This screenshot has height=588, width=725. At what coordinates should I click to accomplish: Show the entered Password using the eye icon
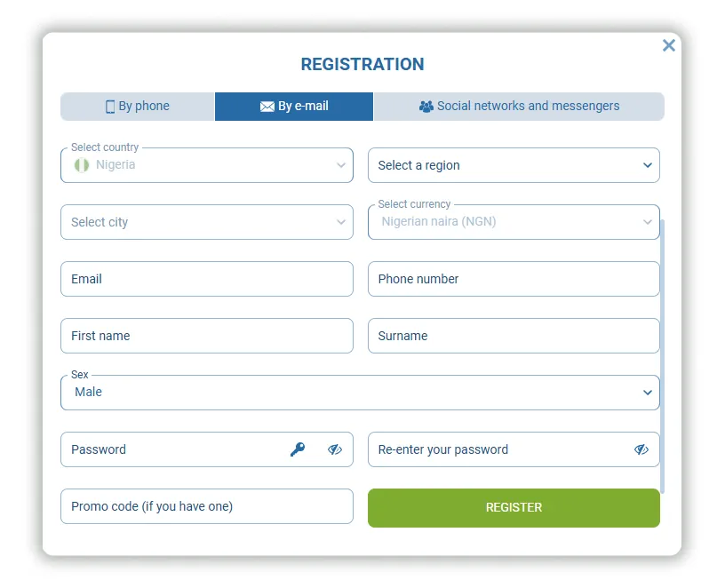tap(335, 449)
